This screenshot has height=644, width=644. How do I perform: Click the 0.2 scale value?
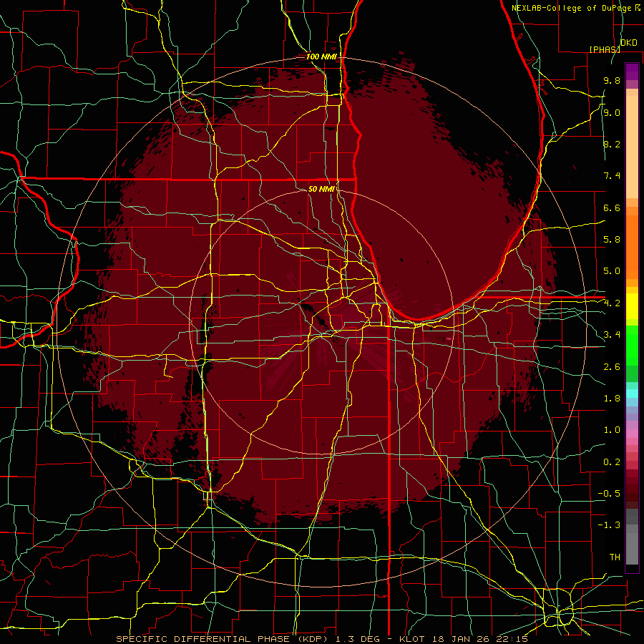[612, 462]
